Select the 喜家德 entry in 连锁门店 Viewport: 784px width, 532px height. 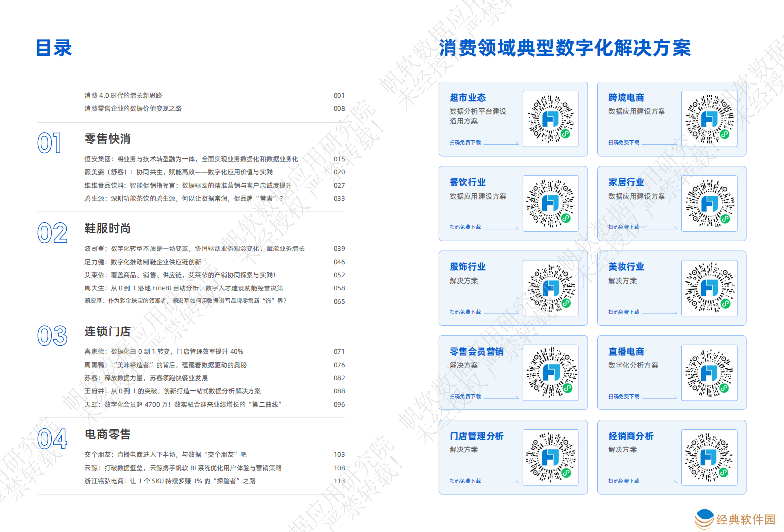pos(164,352)
